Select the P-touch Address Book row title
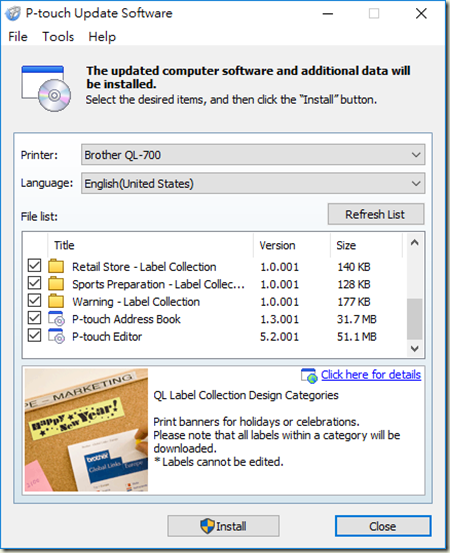This screenshot has width=450, height=553. [126, 319]
